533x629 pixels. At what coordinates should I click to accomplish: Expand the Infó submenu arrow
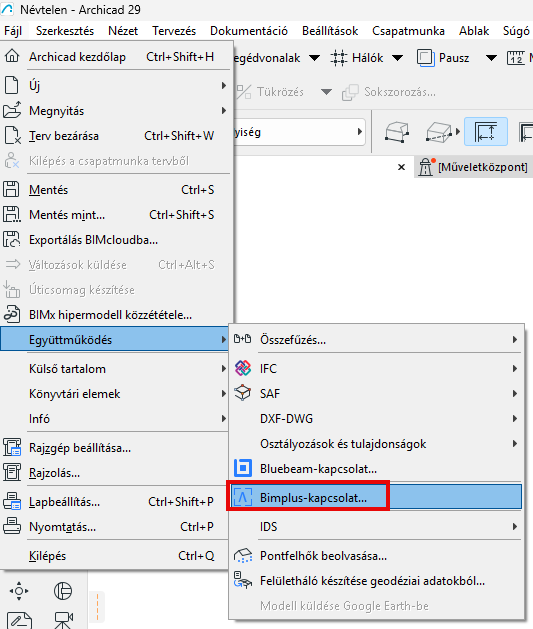[x=223, y=418]
